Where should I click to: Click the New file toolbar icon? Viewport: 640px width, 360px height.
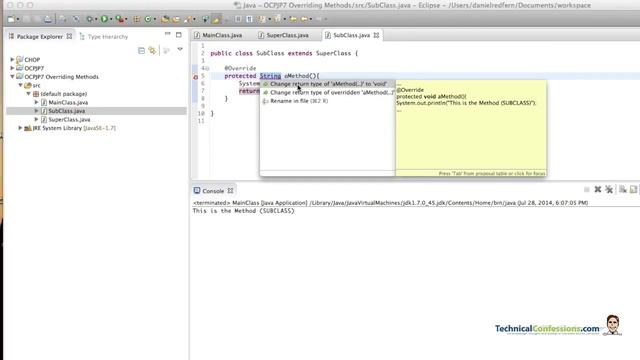11,19
